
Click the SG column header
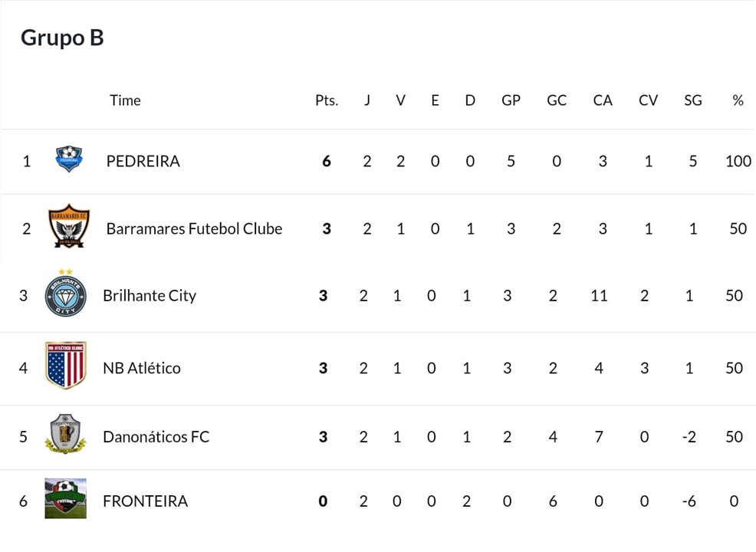[x=693, y=100]
